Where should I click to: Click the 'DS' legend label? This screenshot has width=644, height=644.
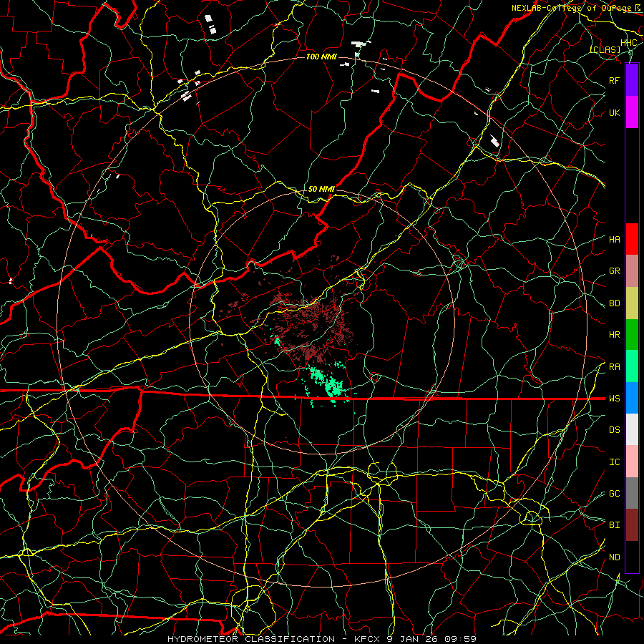(x=614, y=430)
